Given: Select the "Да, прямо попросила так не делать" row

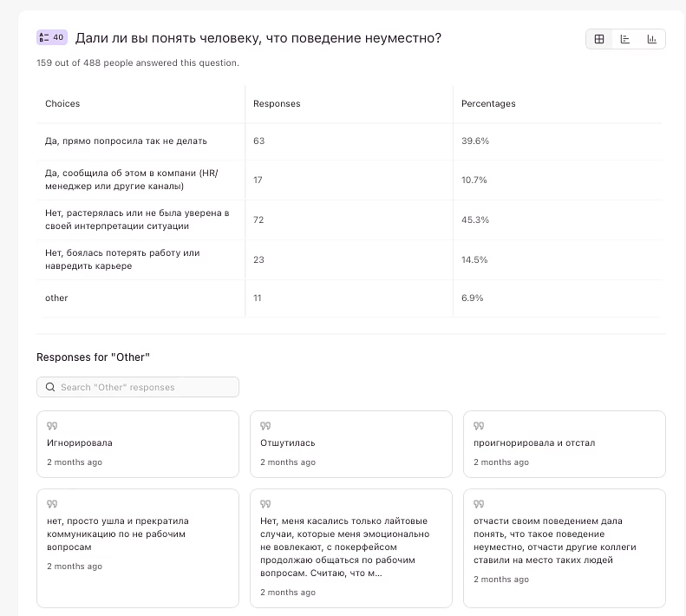Looking at the screenshot, I should click(126, 141).
